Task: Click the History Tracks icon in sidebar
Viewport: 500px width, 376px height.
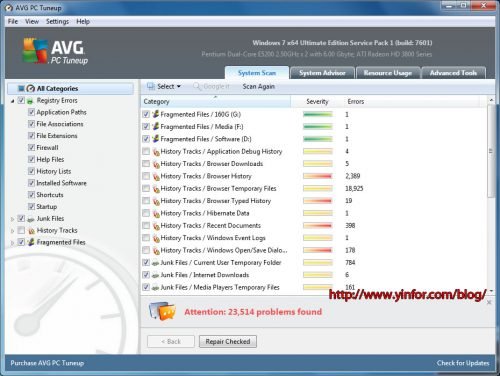Action: pyautogui.click(x=31, y=231)
